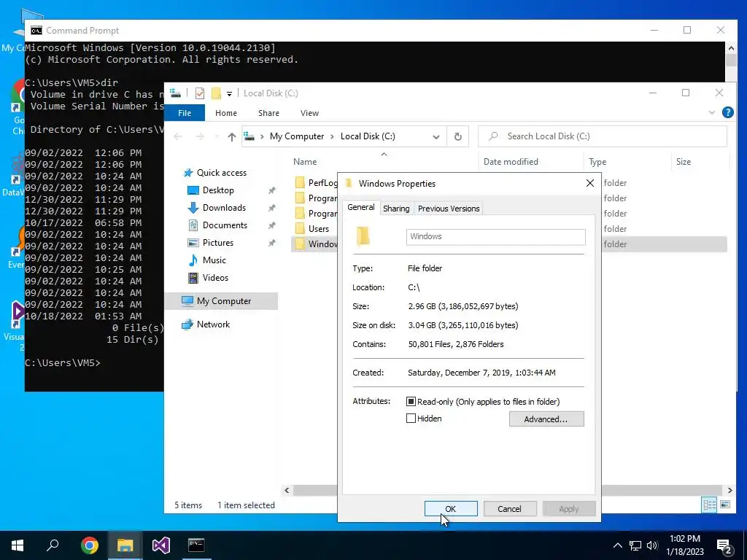Select the General tab
Screen dimensions: 747x560
[360, 207]
